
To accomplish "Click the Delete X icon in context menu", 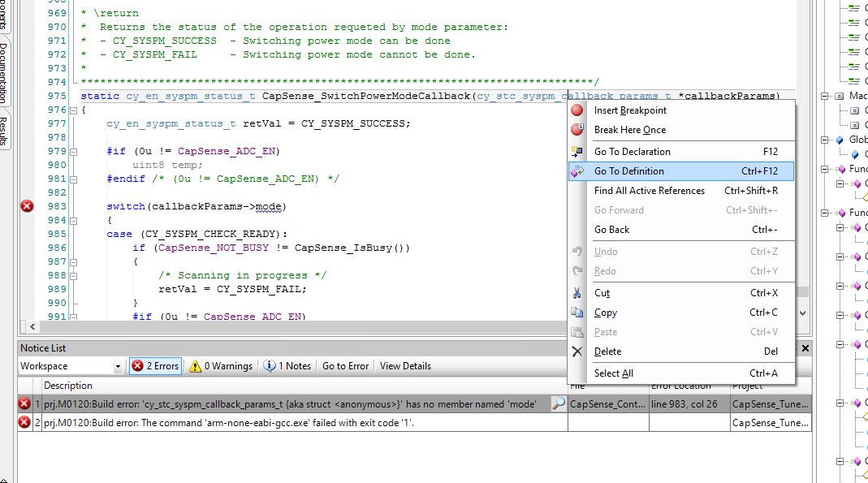I will coord(577,351).
